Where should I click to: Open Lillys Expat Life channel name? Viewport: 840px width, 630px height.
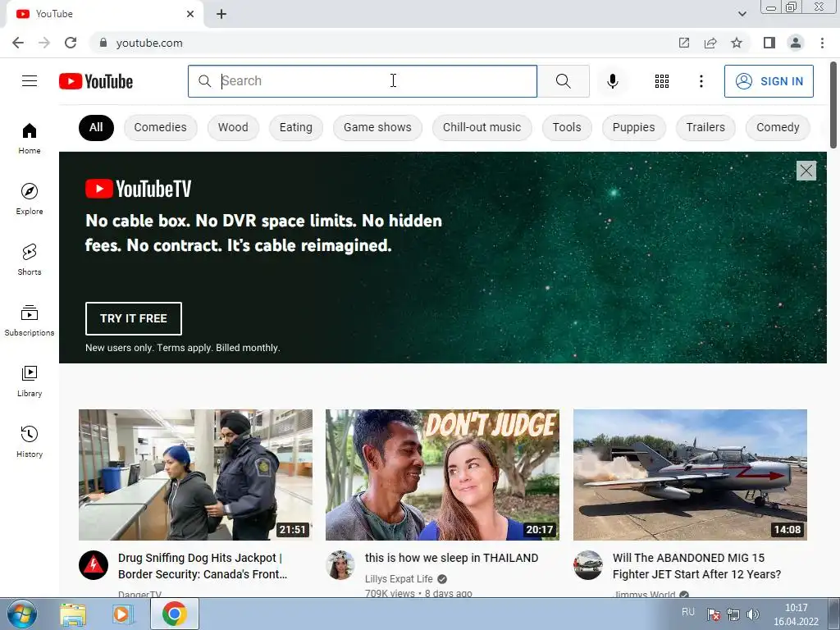[399, 578]
